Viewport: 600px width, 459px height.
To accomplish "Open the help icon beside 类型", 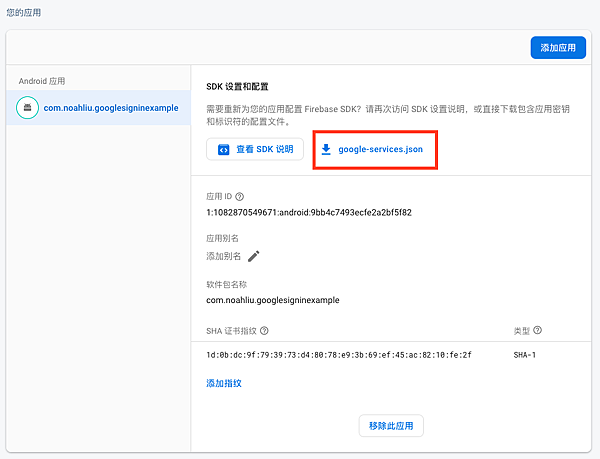I will (x=537, y=330).
